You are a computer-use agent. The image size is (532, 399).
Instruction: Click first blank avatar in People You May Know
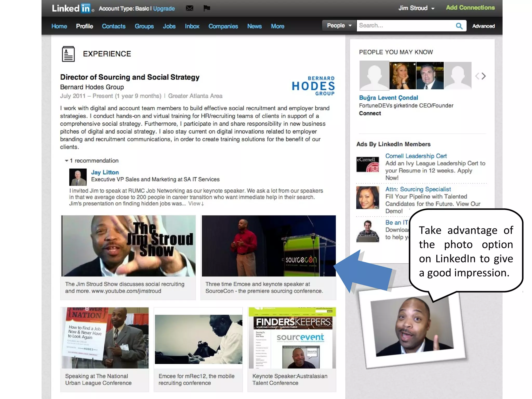click(374, 76)
